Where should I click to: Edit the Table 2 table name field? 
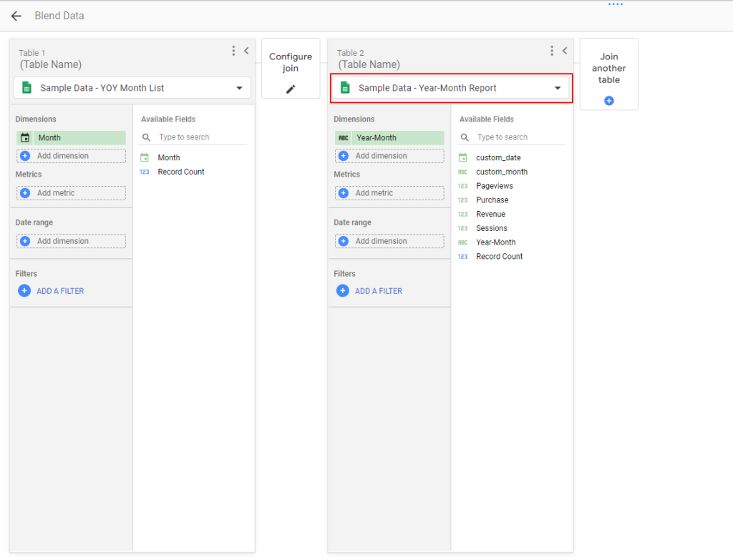pyautogui.click(x=369, y=64)
